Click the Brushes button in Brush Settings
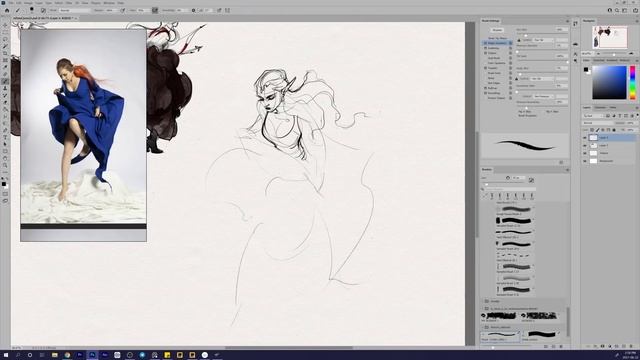This screenshot has height=360, width=640. point(497,30)
